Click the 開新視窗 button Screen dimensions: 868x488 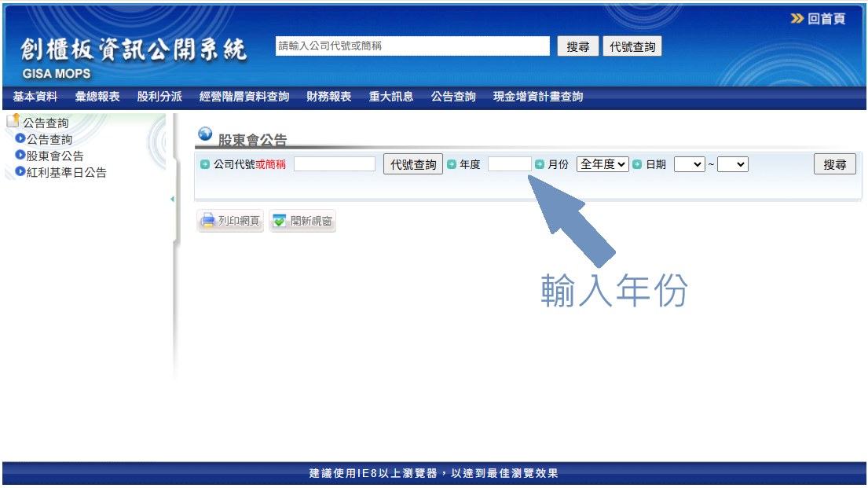tap(302, 221)
